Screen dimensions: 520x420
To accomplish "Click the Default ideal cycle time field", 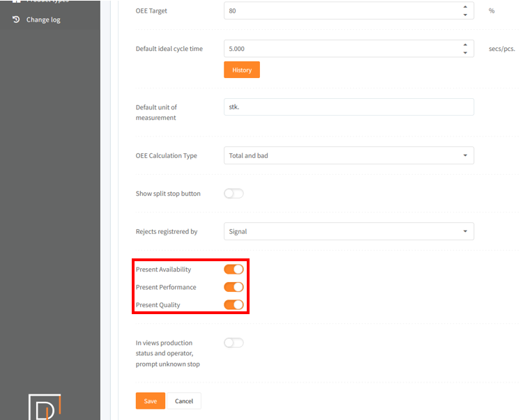I will coord(349,49).
